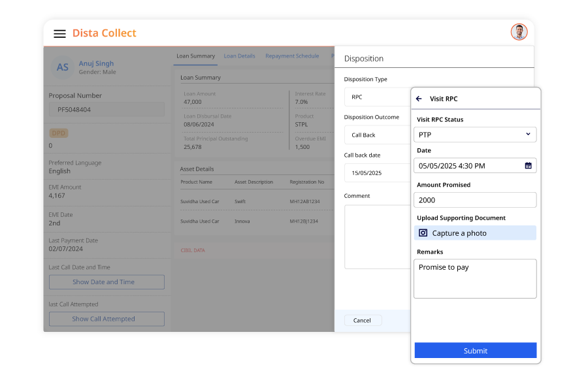Click Last Payment Date 02/07/2024
The image size is (588, 392).
point(65,249)
